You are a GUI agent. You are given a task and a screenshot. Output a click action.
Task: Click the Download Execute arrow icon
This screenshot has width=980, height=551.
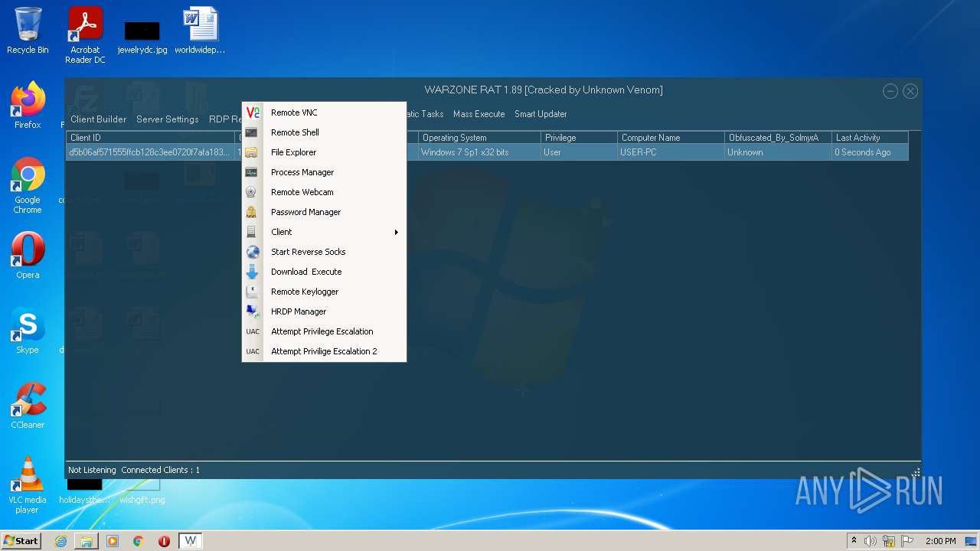tap(253, 272)
